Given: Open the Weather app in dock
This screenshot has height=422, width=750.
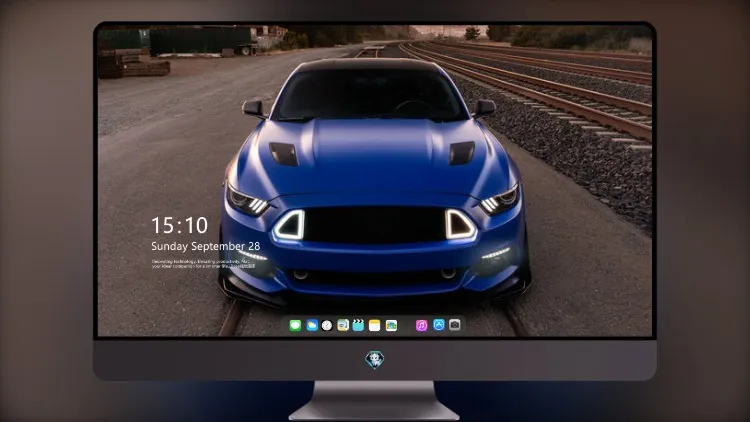Looking at the screenshot, I should 312,325.
